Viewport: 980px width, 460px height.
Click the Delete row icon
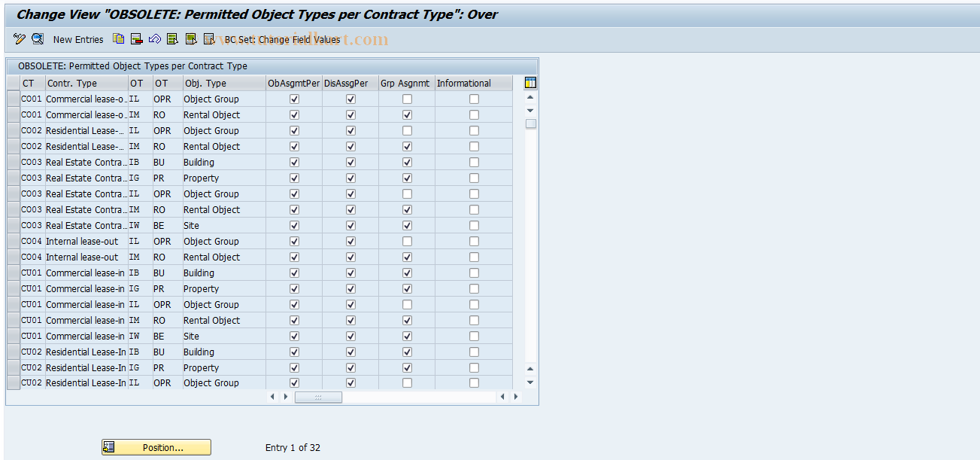click(137, 39)
